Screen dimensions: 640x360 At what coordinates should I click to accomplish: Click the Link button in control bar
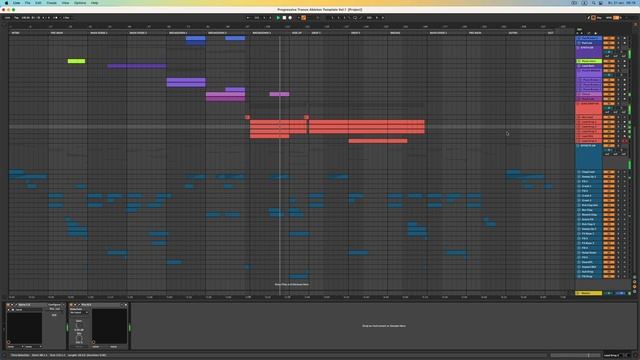point(7,18)
